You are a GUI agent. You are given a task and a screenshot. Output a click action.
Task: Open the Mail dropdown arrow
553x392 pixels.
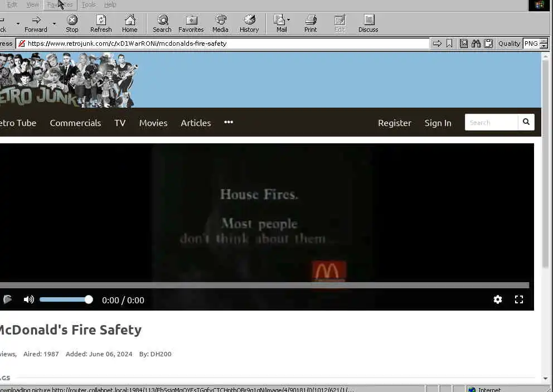point(289,20)
